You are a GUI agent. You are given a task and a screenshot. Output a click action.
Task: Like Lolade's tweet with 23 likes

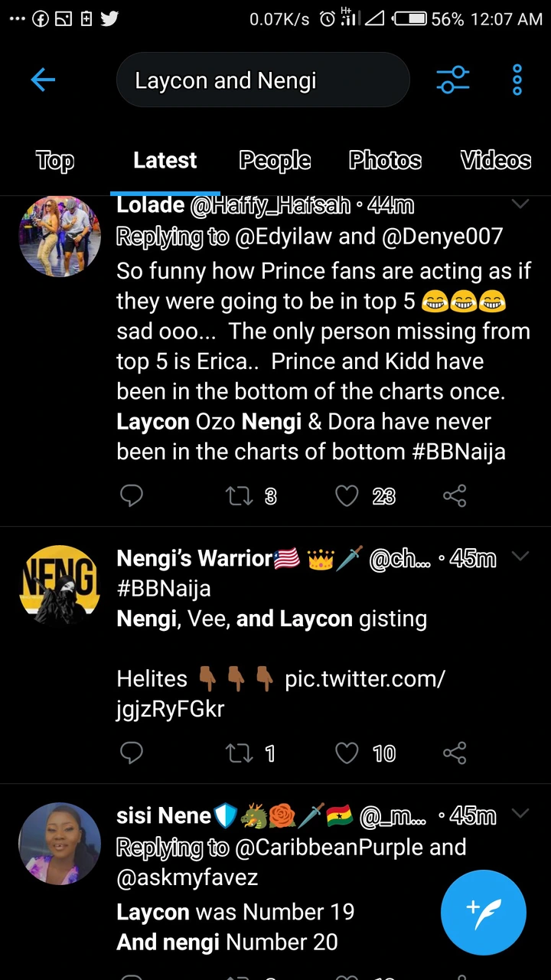pyautogui.click(x=347, y=496)
